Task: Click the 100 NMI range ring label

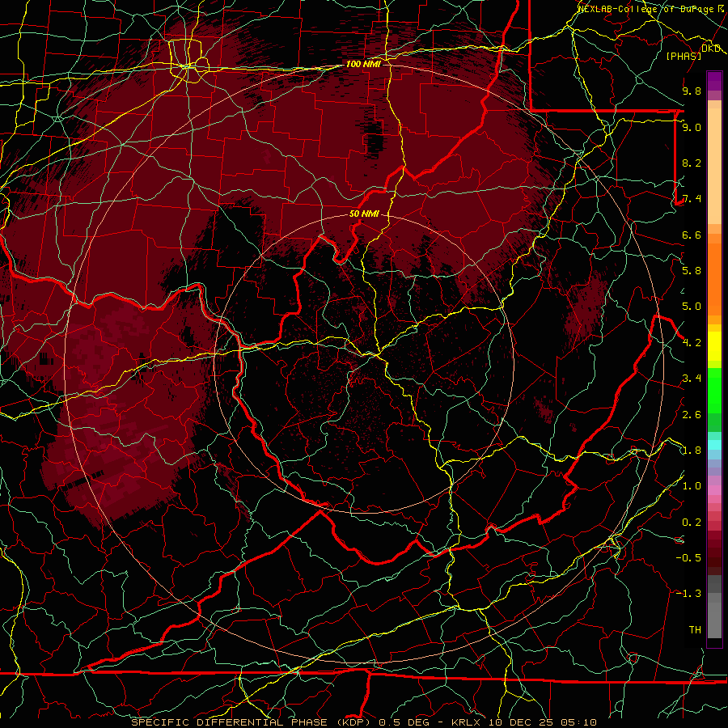Action: coord(363,64)
